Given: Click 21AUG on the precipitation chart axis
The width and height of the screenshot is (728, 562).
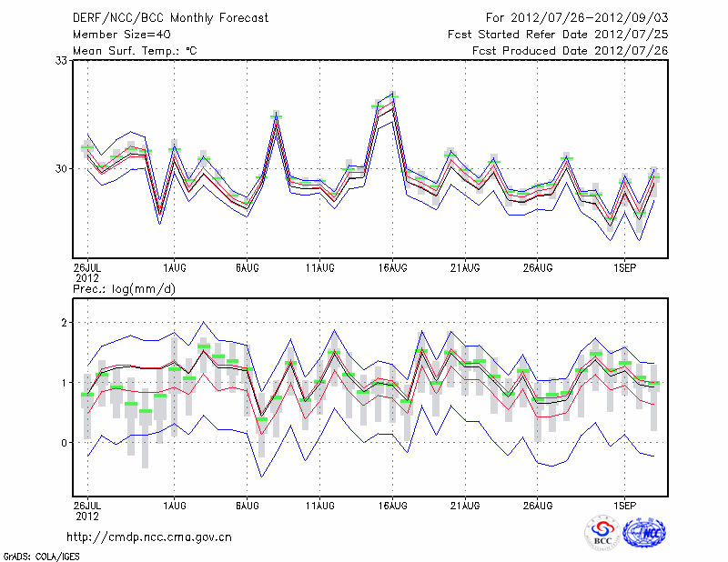Looking at the screenshot, I should [x=465, y=503].
